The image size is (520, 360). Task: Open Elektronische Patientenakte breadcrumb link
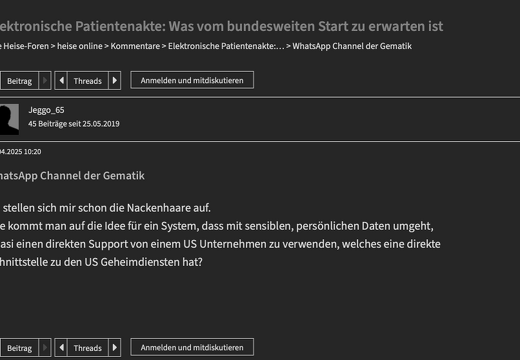click(226, 46)
